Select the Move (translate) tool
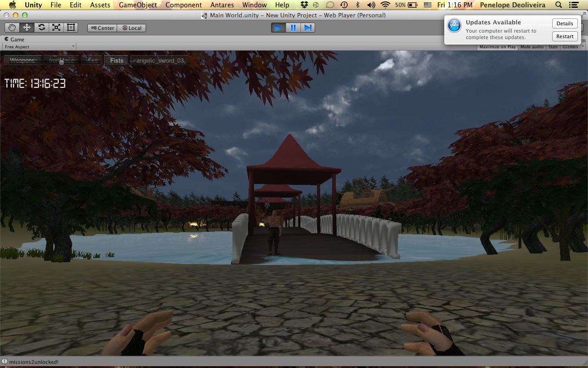This screenshot has height=368, width=588. tap(27, 28)
